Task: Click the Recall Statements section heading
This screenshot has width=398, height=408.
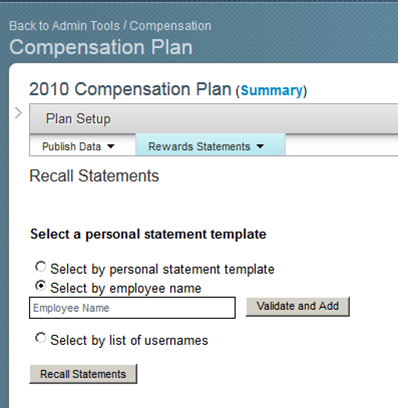Action: coord(94,176)
